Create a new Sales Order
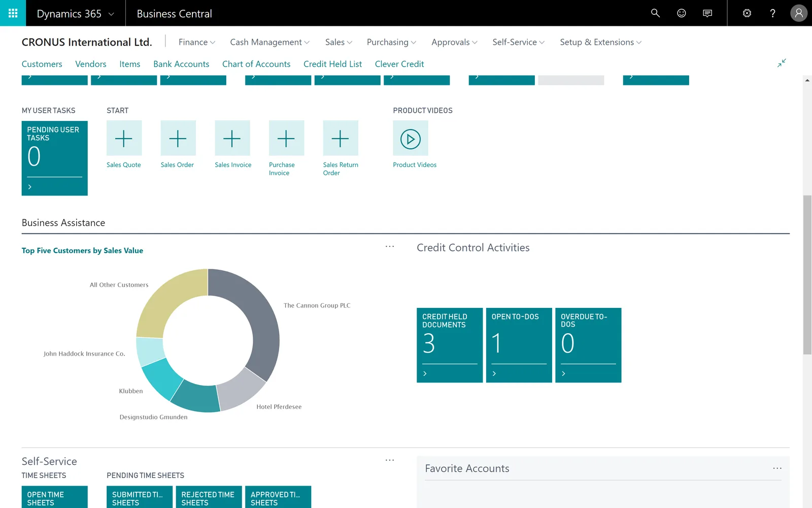Viewport: 812px width, 508px height. pos(178,138)
